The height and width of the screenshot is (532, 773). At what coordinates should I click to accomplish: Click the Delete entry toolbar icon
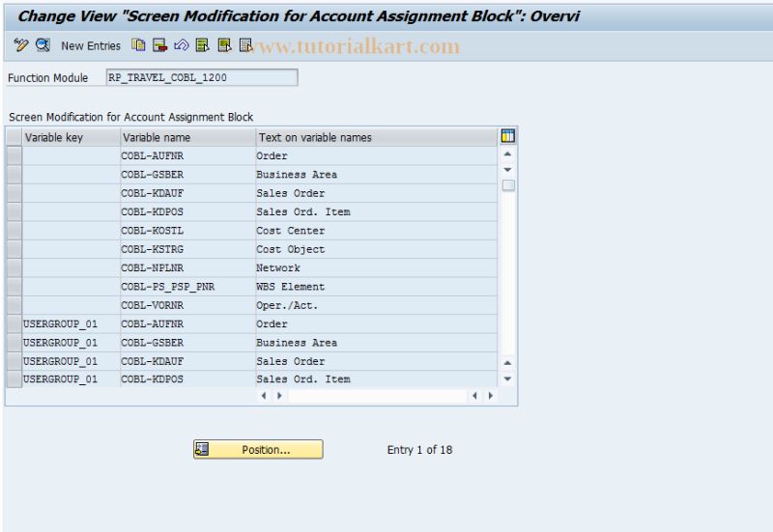coord(159,45)
